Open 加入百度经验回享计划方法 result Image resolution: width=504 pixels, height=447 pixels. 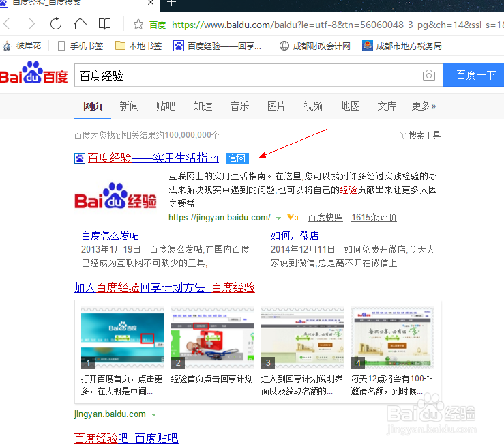pos(164,287)
